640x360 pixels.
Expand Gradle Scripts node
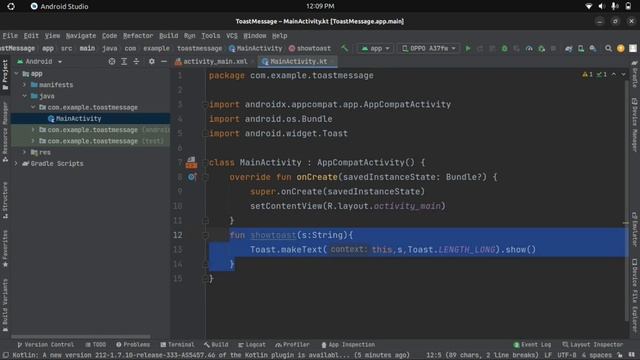[x=16, y=163]
